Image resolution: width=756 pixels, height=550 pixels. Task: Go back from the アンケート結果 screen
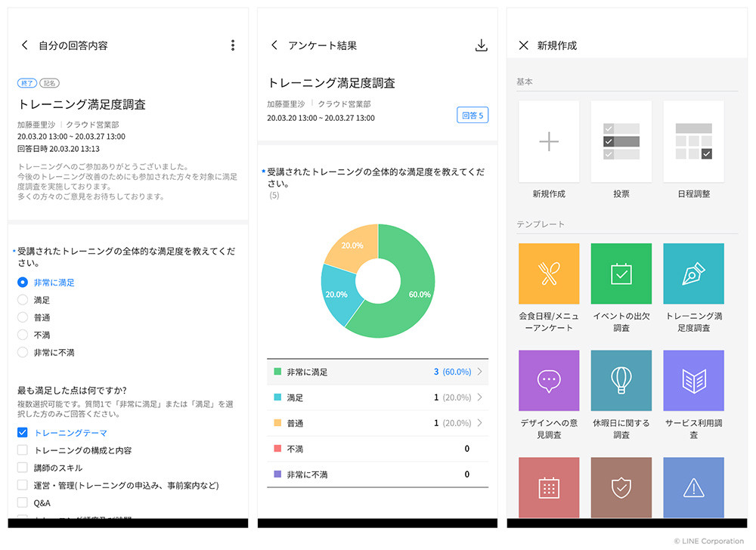(274, 45)
